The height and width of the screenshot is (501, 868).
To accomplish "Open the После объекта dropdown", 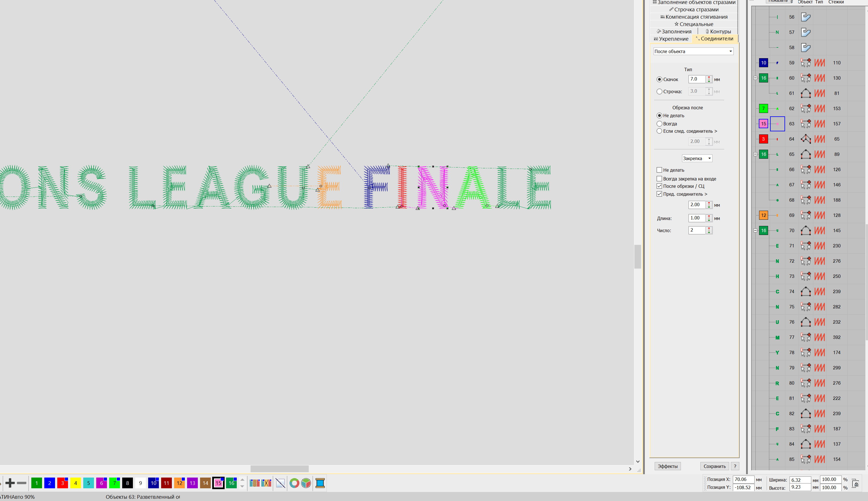I will click(x=693, y=51).
